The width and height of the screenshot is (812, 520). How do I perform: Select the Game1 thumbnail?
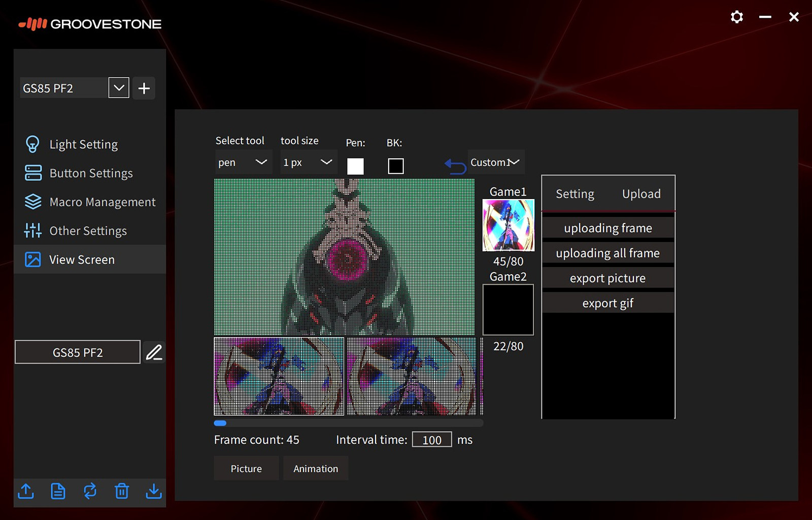pos(508,225)
